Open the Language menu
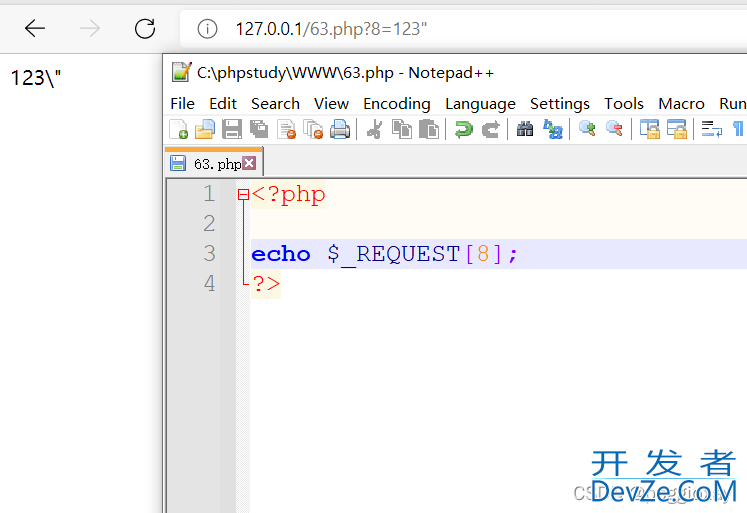 pos(480,104)
